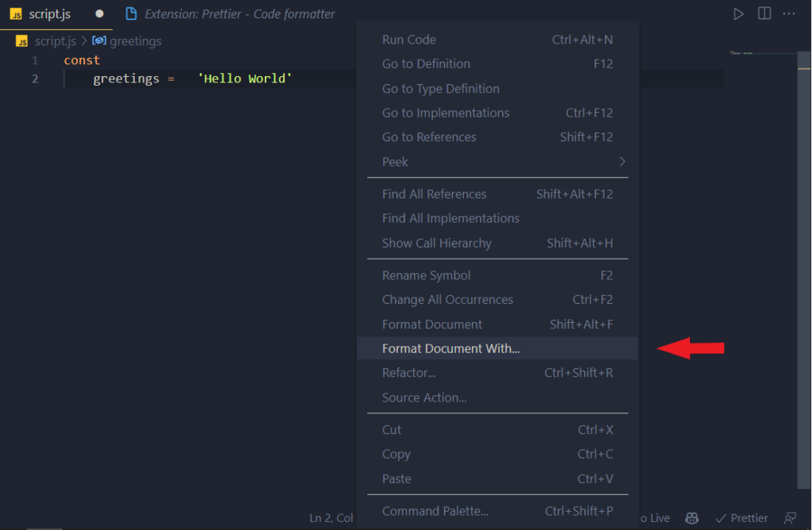This screenshot has height=530, width=812.
Task: Choose "Rename Symbol" in the context menu
Action: (426, 275)
